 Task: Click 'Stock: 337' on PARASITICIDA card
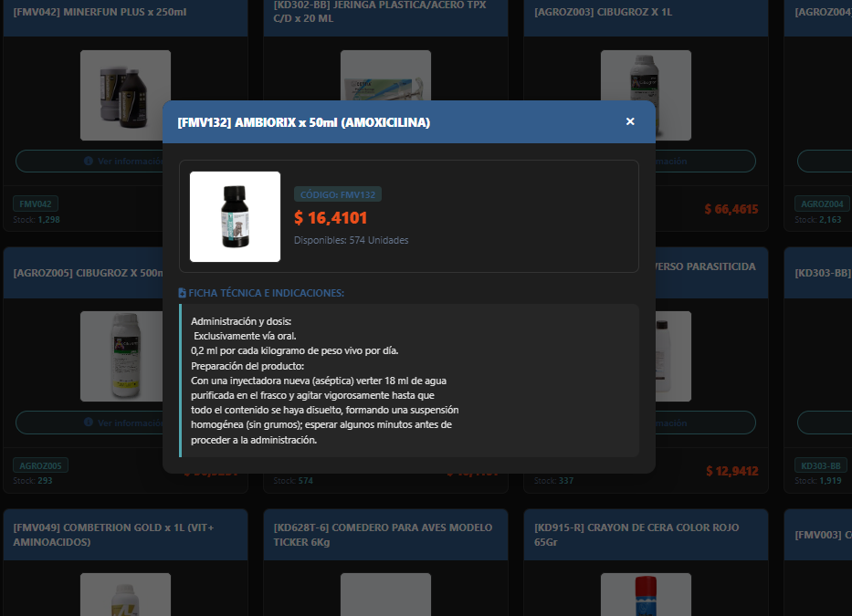(553, 481)
